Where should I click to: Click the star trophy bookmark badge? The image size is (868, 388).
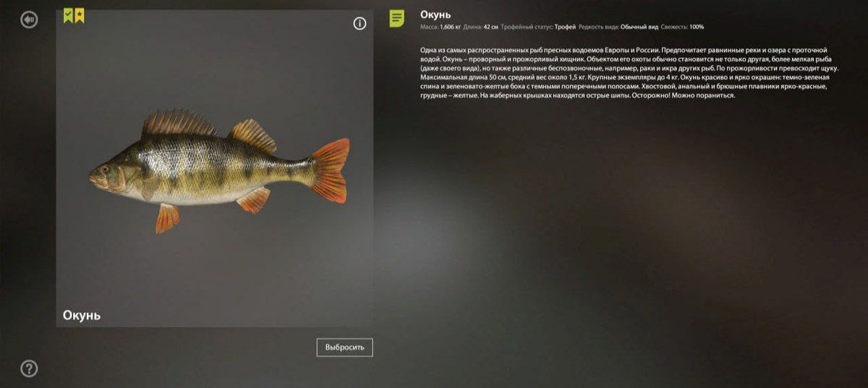79,15
